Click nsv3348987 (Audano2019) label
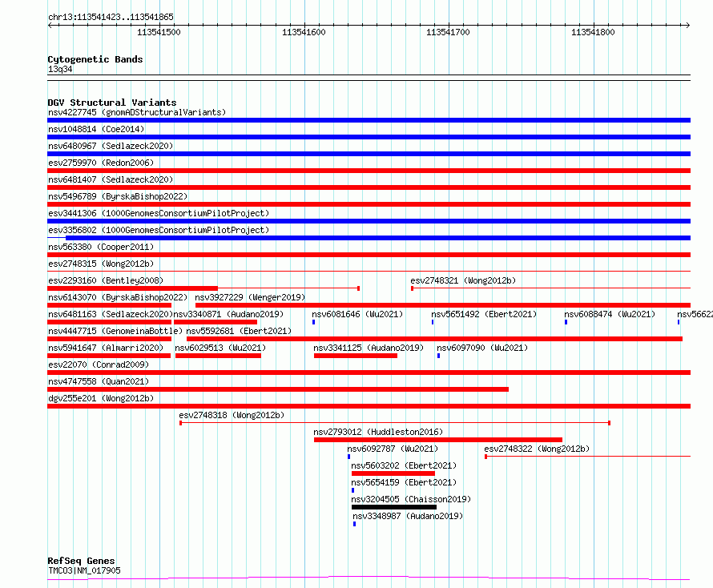 [408, 516]
